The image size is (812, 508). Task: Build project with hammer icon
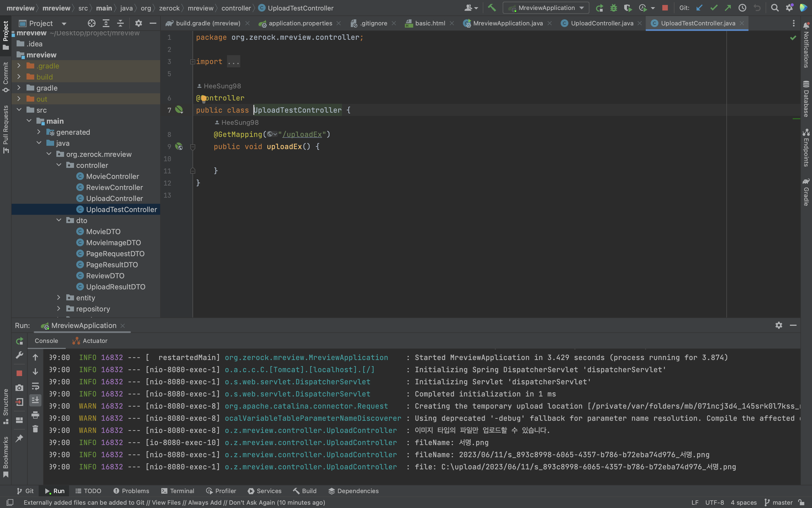click(x=492, y=8)
